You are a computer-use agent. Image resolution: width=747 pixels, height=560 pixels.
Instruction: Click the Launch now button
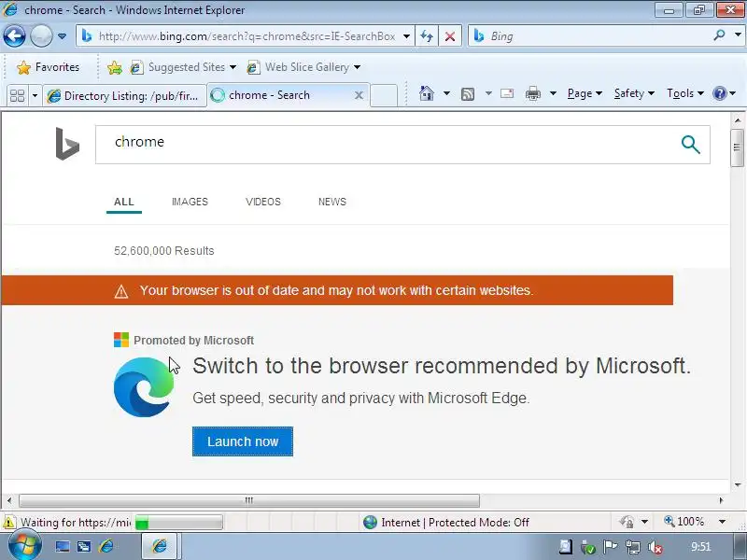243,441
